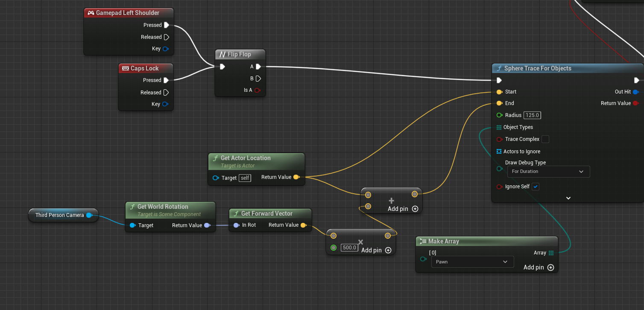Click the Pressed exec pin on Gamepad Left Shoulder

point(167,25)
